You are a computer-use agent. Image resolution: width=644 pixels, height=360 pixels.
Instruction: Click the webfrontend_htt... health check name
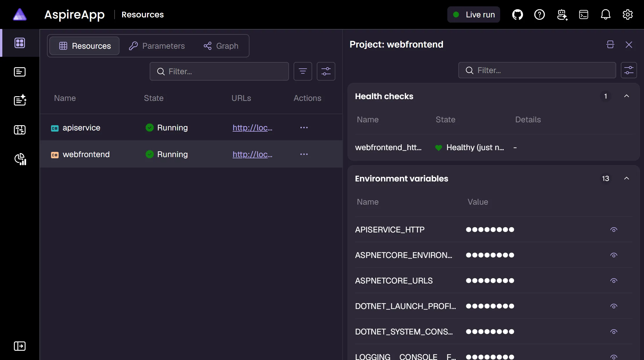[x=388, y=148]
